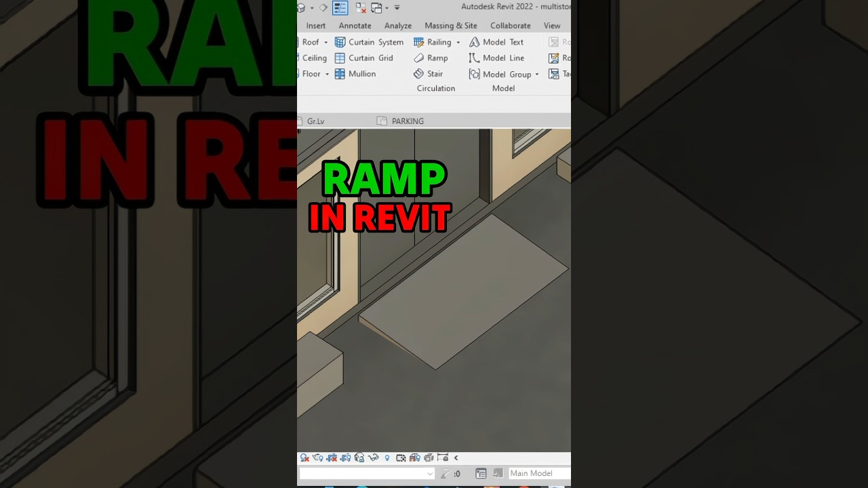
Task: Open the Collaborate ribbon tab
Action: [511, 26]
